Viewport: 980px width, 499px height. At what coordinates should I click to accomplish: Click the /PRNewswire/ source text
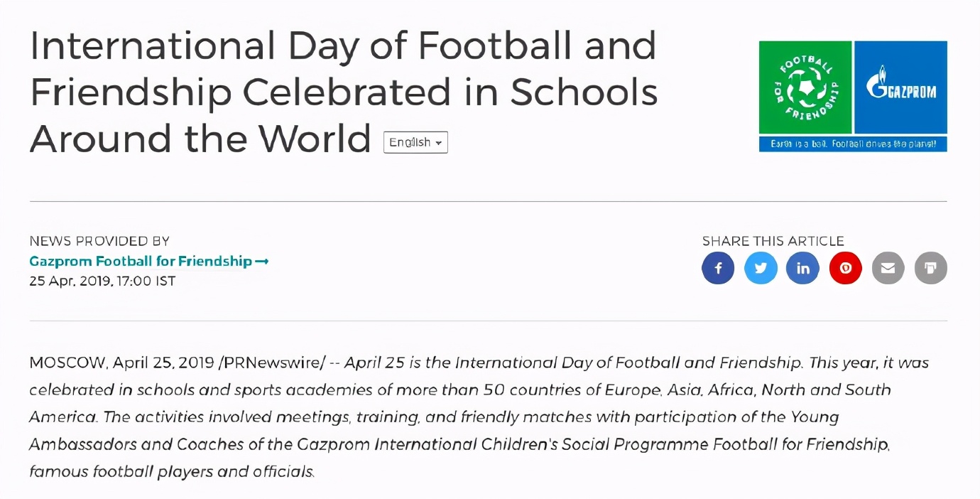point(272,363)
